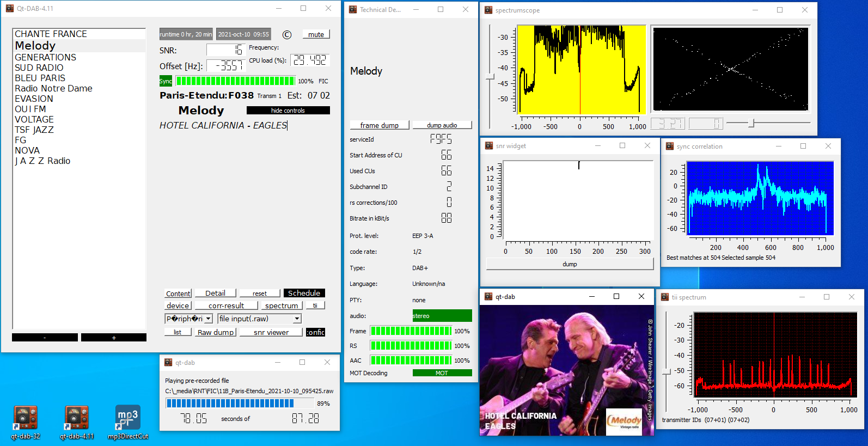The width and height of the screenshot is (868, 446).
Task: Select Melody service in list
Action: point(80,46)
